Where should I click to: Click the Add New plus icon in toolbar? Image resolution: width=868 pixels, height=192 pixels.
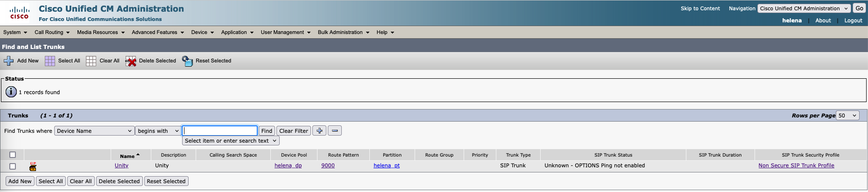(8, 61)
